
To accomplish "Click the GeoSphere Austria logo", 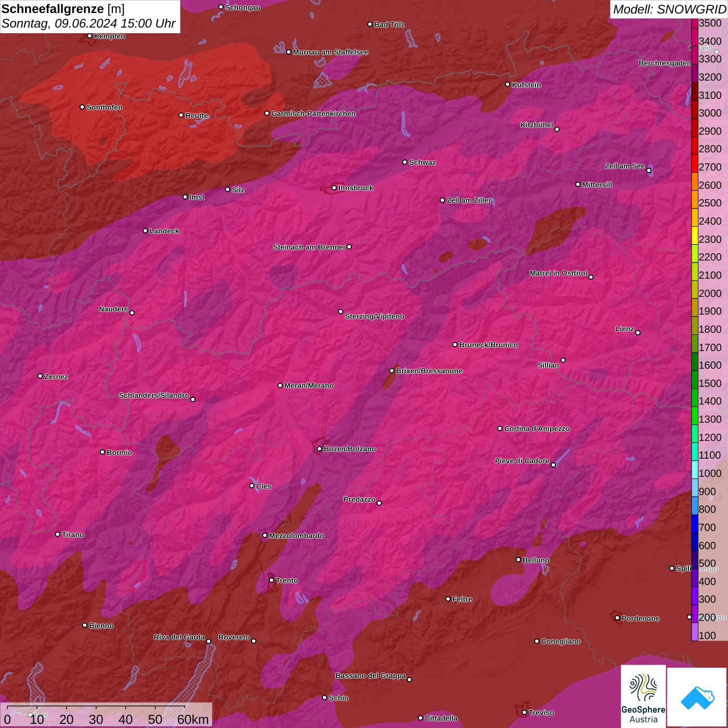I will [643, 697].
